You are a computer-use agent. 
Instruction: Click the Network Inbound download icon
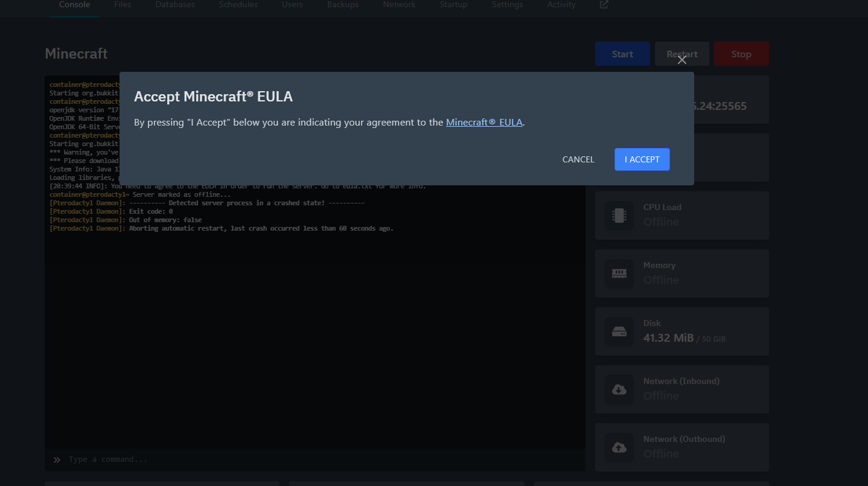coord(619,389)
